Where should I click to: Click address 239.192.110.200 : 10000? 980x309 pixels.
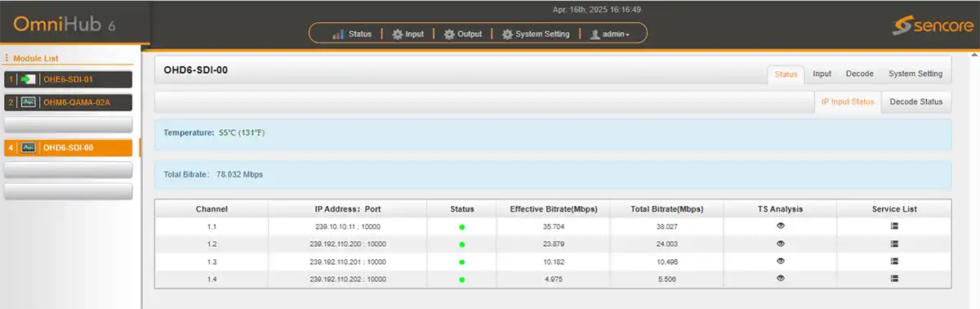coord(347,244)
